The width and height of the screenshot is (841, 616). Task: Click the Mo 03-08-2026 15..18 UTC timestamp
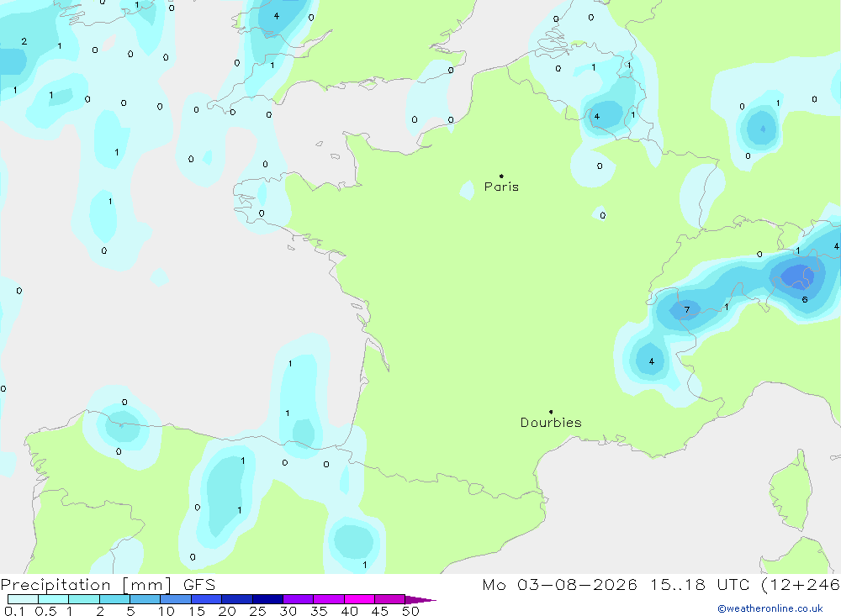point(661,585)
